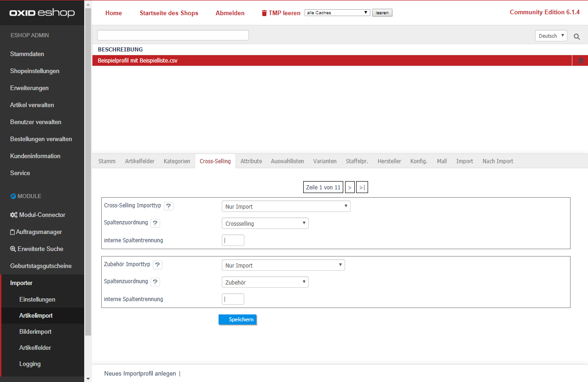Image resolution: width=588 pixels, height=382 pixels.
Task: Open the Modul-Connector module
Action: coord(42,215)
